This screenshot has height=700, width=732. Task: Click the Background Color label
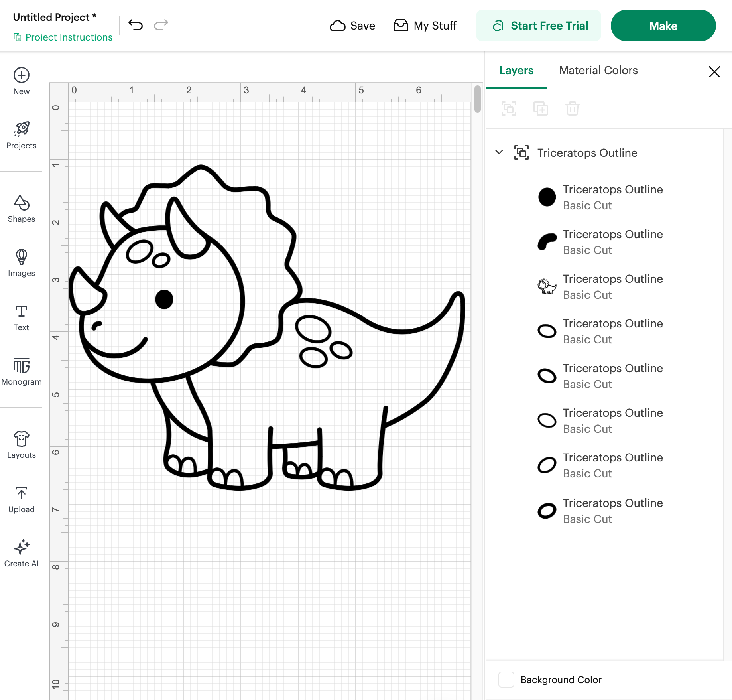561,680
